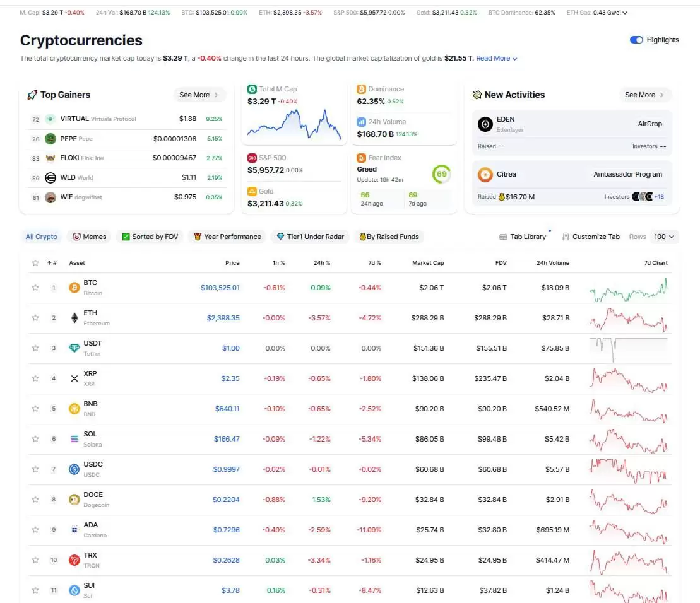Sort by the 24h % column header
Viewport: 700px width, 603px height.
[x=322, y=263]
